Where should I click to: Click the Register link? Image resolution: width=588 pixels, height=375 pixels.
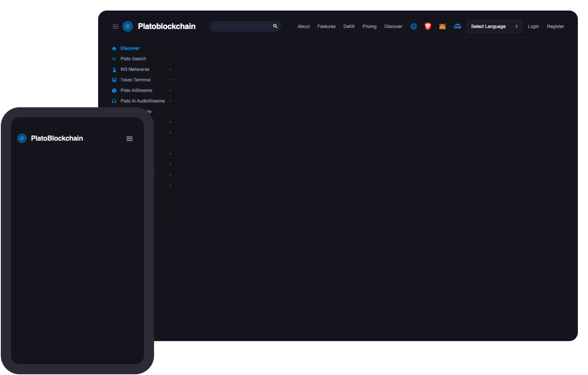[556, 26]
